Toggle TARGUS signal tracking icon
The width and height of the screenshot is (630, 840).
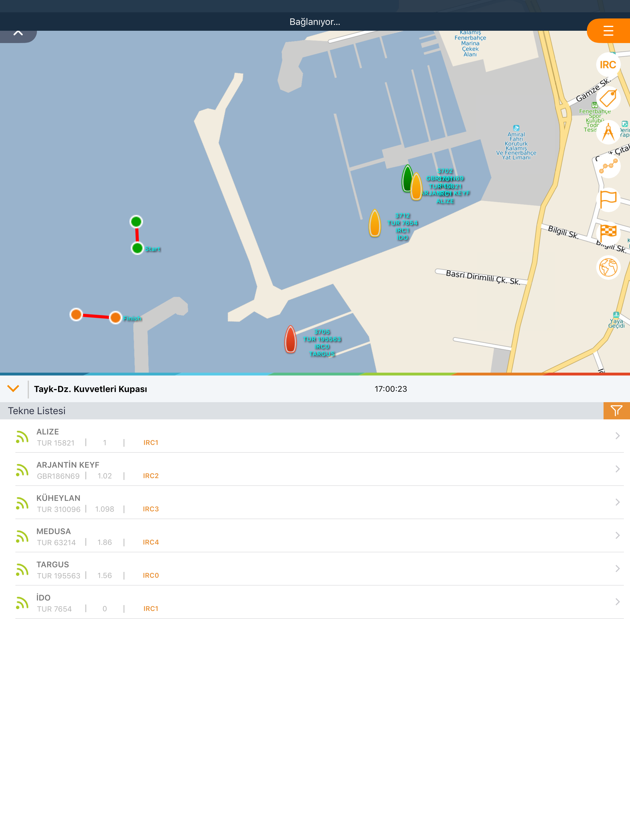pos(22,570)
